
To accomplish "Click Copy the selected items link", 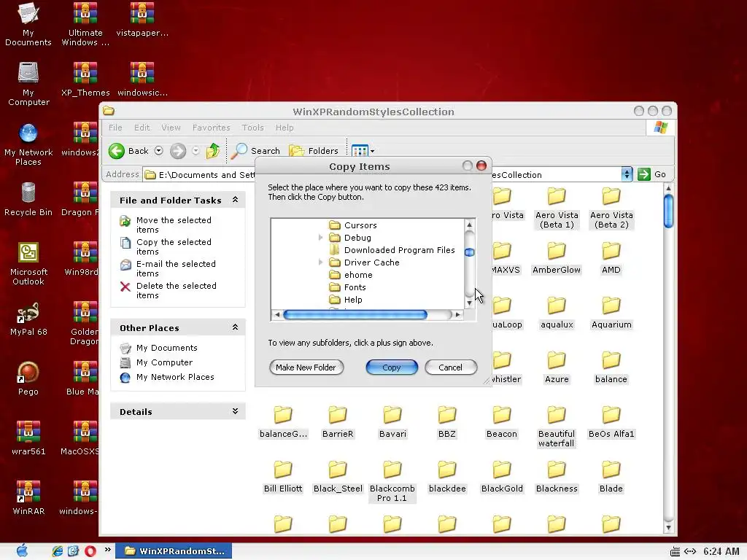I will coord(174,246).
